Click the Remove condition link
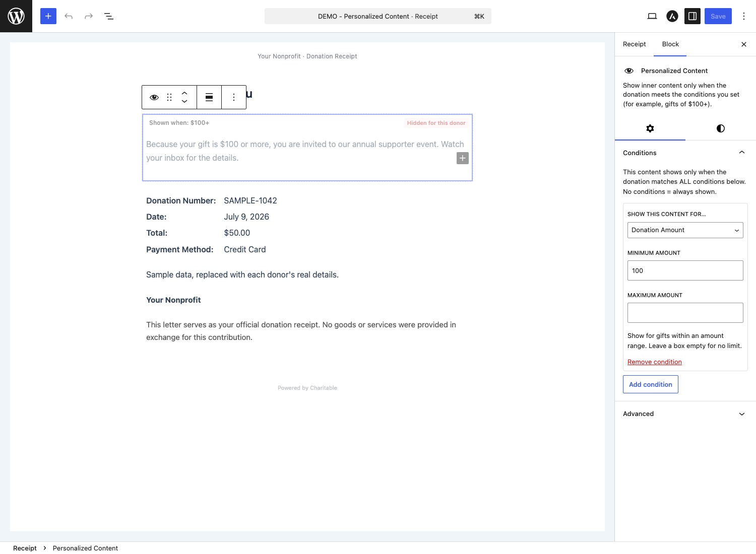The image size is (756, 554). (x=655, y=362)
